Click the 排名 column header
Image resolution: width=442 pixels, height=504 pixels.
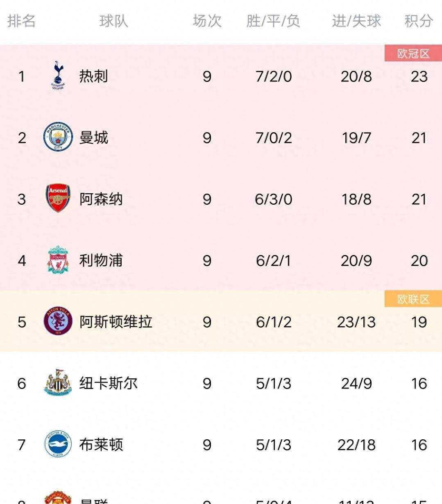click(21, 21)
